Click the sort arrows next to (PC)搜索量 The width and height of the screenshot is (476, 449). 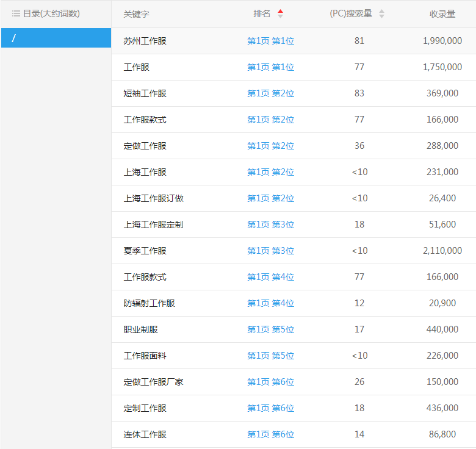(x=381, y=14)
